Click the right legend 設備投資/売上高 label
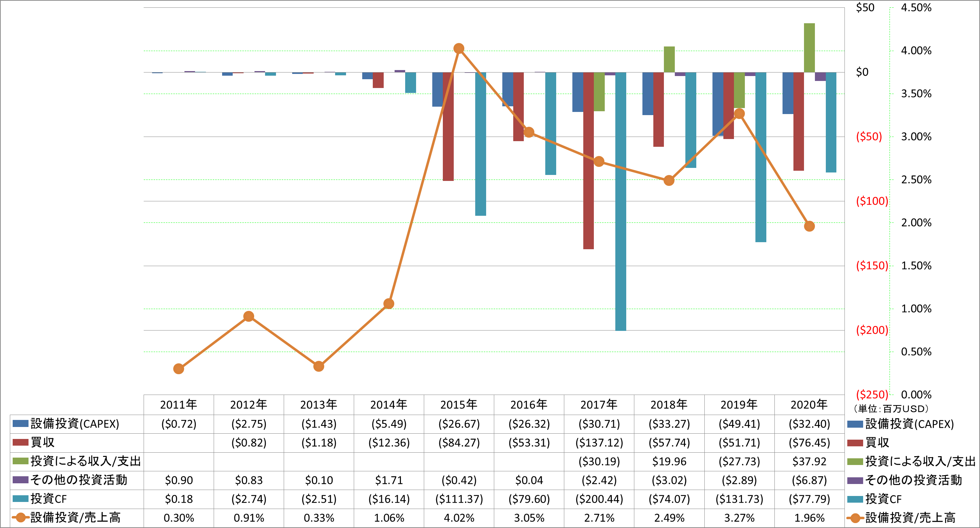The image size is (980, 528). [910, 518]
